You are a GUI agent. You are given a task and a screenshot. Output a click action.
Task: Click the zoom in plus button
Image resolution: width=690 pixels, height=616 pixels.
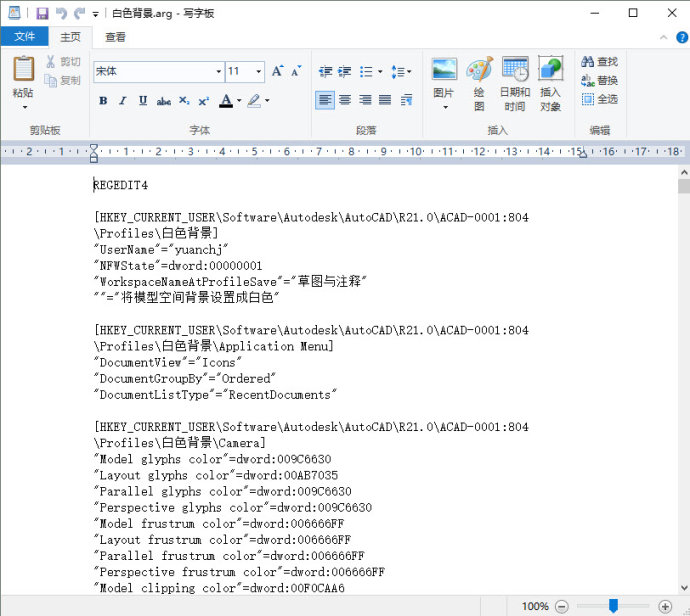[665, 607]
